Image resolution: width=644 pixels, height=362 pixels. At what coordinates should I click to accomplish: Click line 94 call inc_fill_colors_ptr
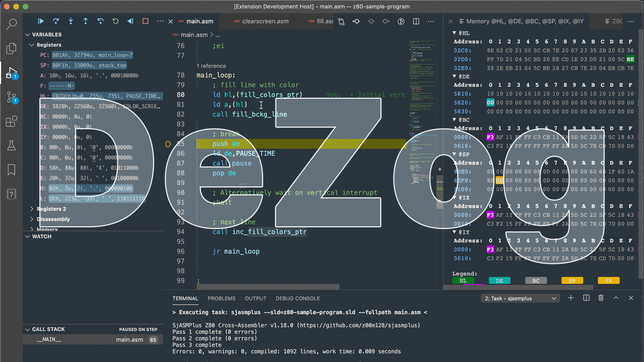point(259,232)
